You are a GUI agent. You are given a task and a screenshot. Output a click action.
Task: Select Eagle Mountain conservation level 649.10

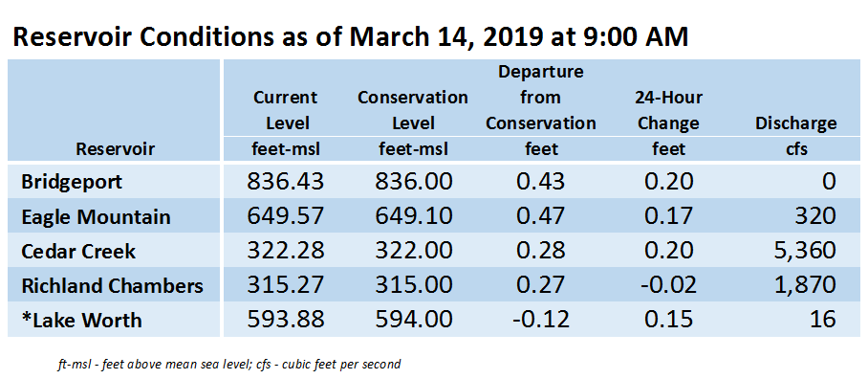pyautogui.click(x=413, y=216)
